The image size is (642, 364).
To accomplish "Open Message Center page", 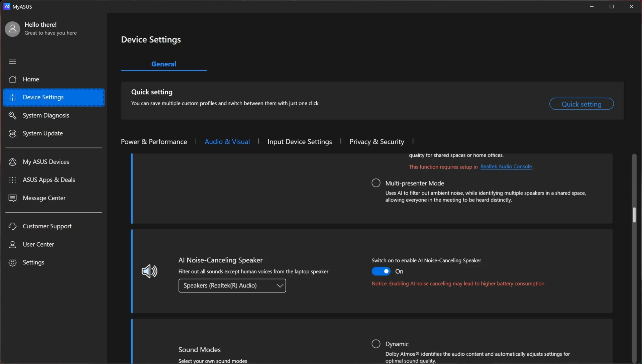I will [54, 198].
